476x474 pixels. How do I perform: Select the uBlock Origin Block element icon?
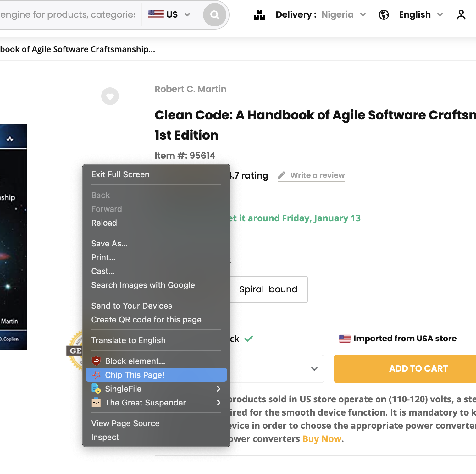[96, 361]
